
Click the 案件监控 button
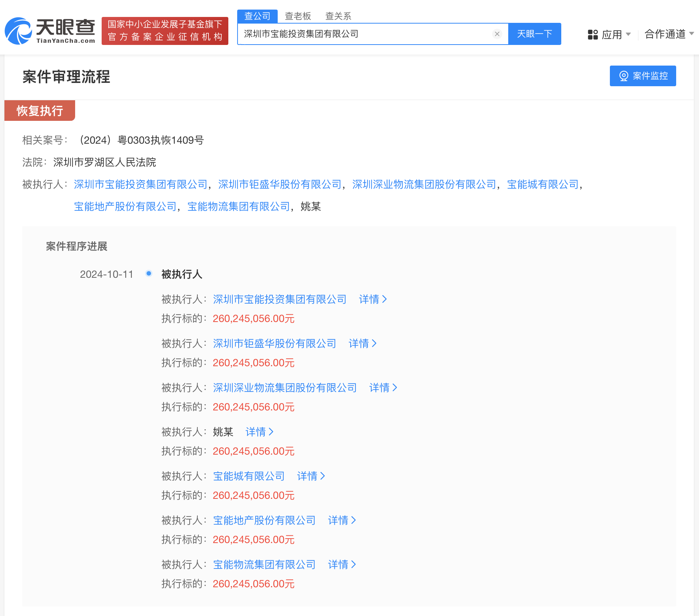point(643,76)
